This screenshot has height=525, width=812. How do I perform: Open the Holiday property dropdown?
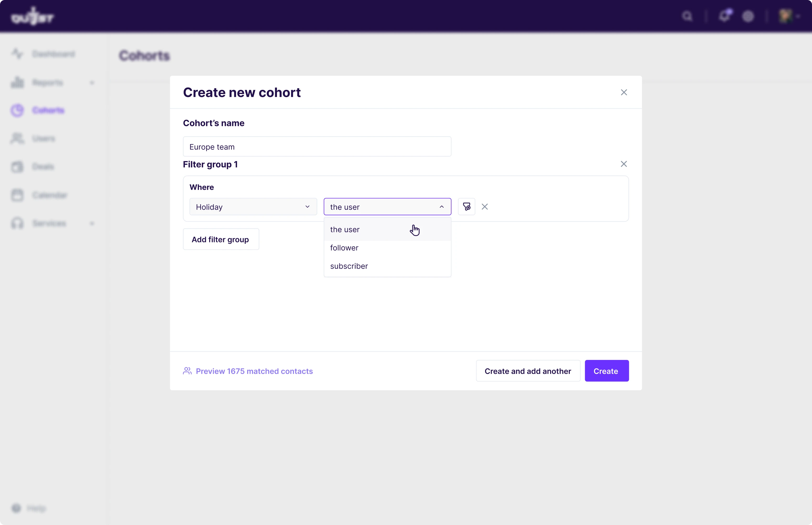pyautogui.click(x=253, y=207)
